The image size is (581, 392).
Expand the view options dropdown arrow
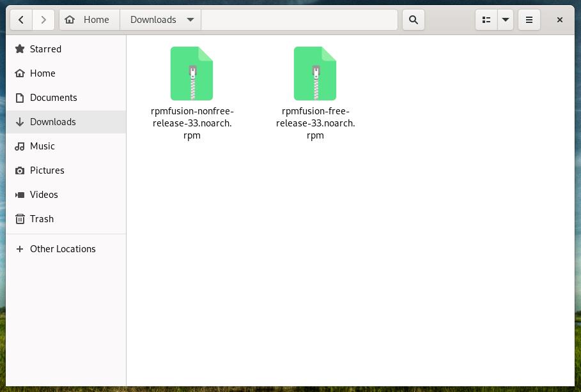pos(506,20)
